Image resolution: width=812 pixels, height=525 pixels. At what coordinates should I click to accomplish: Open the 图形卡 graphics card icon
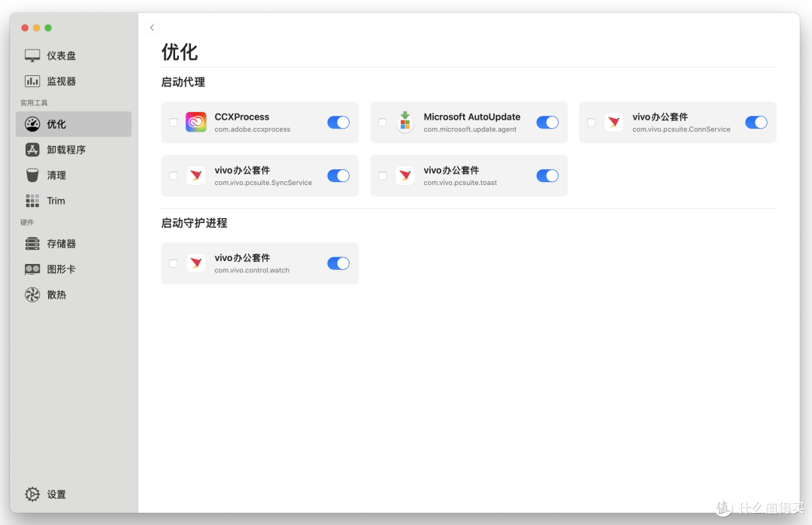[32, 269]
